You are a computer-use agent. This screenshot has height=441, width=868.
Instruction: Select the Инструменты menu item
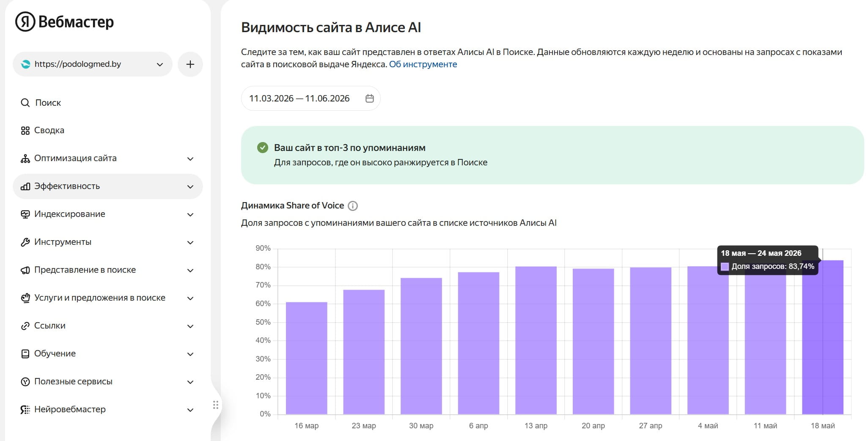click(108, 242)
